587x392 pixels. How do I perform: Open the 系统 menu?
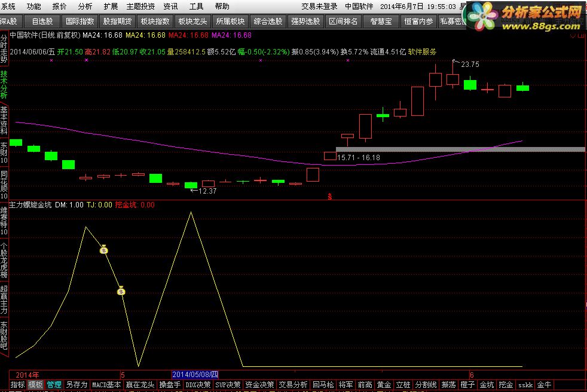pyautogui.click(x=8, y=7)
